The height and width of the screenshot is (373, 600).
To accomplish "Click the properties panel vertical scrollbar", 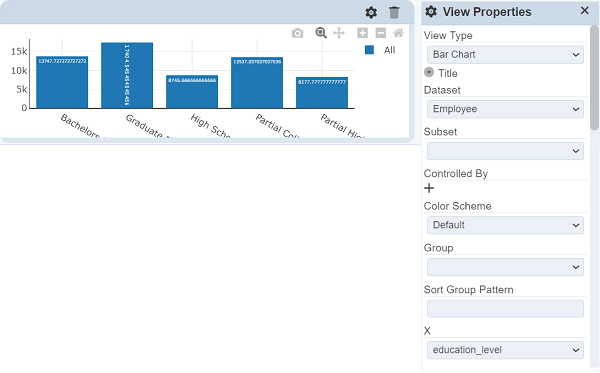I will click(x=594, y=78).
